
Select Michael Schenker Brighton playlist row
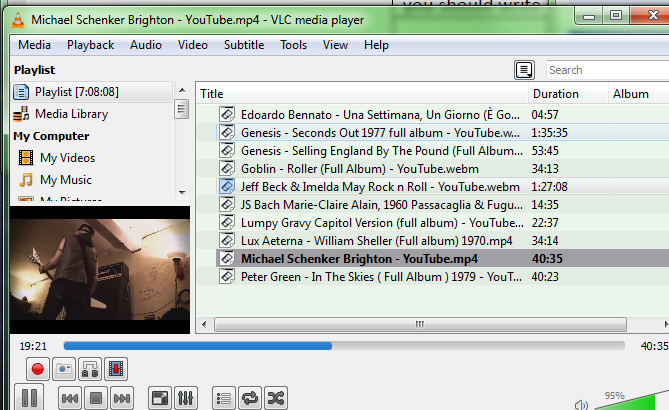[442, 259]
